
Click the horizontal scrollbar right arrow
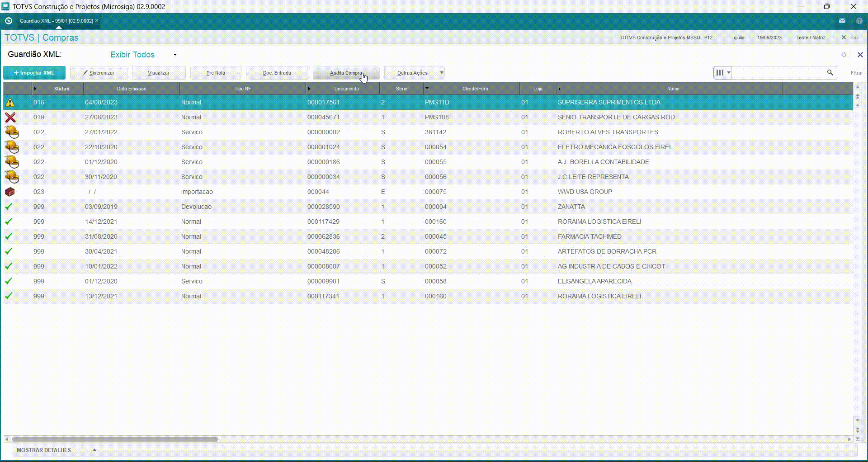(x=849, y=439)
